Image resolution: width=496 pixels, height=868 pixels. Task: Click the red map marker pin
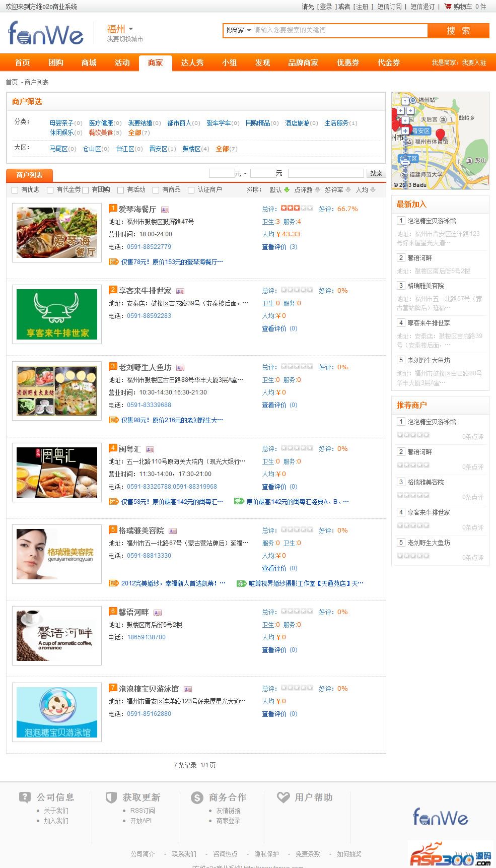(440, 135)
